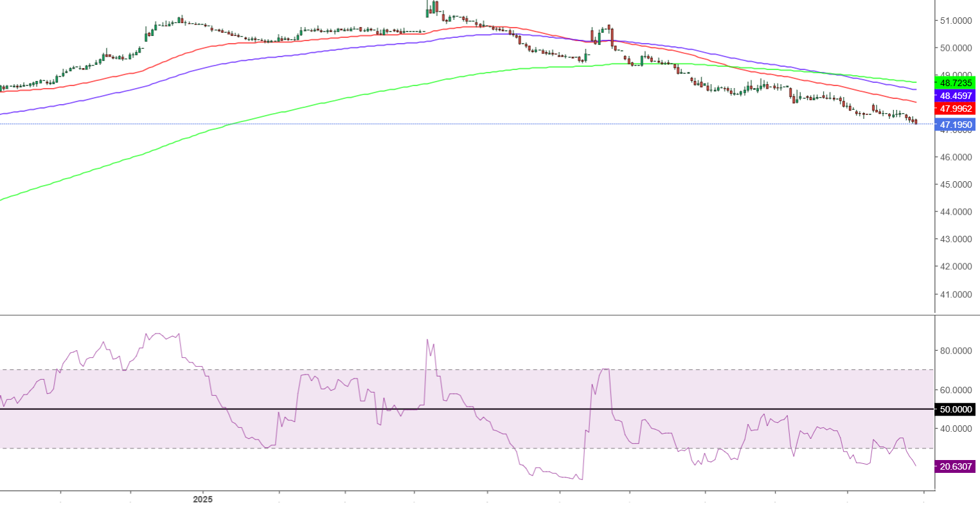The width and height of the screenshot is (980, 505).
Task: Click the 41.0000 tick on the price axis
Action: pos(956,294)
